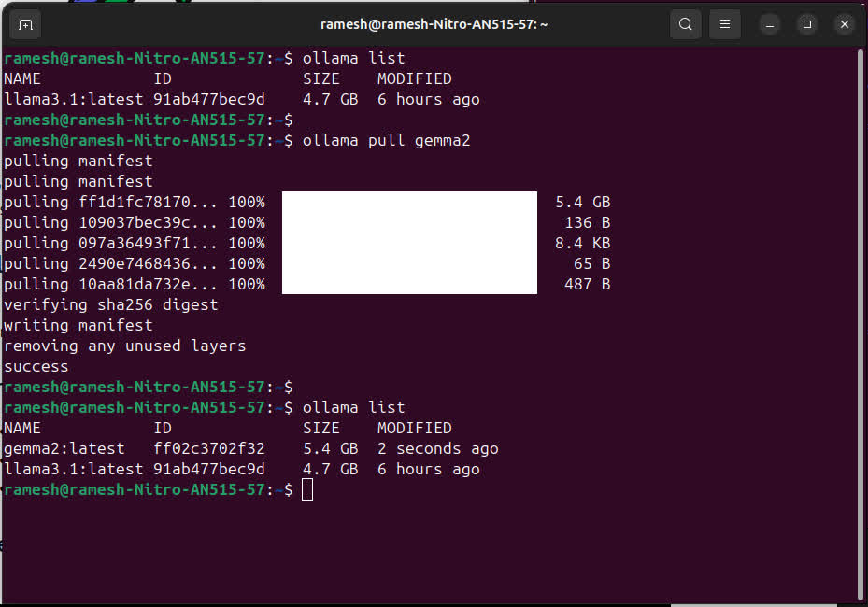The height and width of the screenshot is (607, 868).
Task: Minimize the terminal window
Action: 770,24
